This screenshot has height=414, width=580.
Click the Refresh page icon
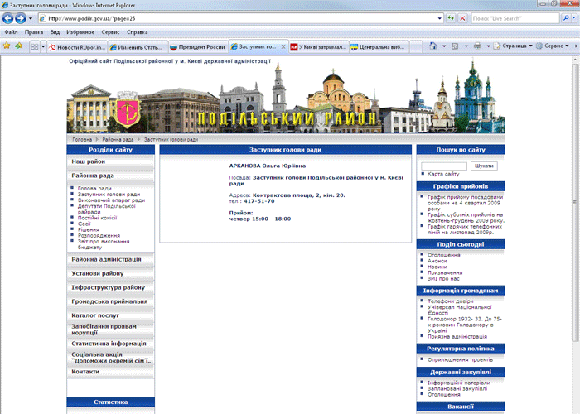pyautogui.click(x=451, y=18)
